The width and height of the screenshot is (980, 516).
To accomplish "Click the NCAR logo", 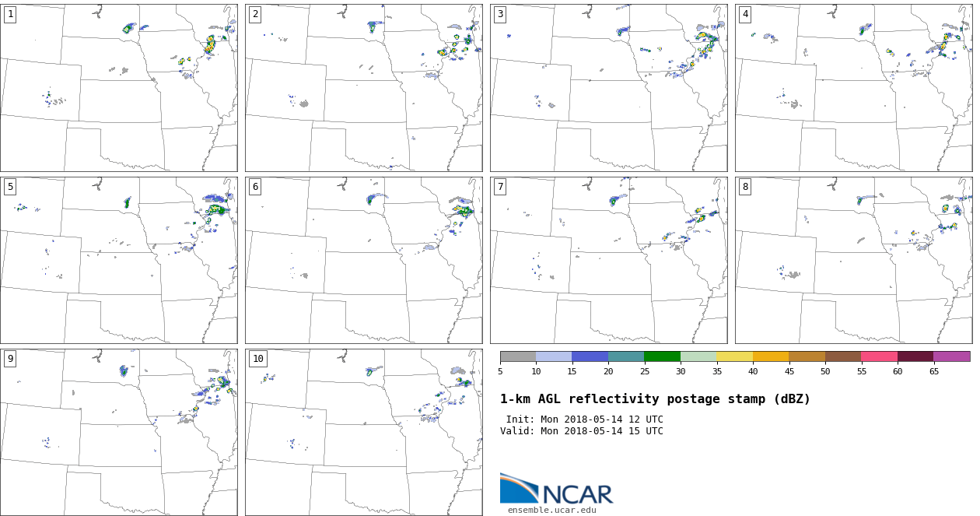I will [555, 490].
